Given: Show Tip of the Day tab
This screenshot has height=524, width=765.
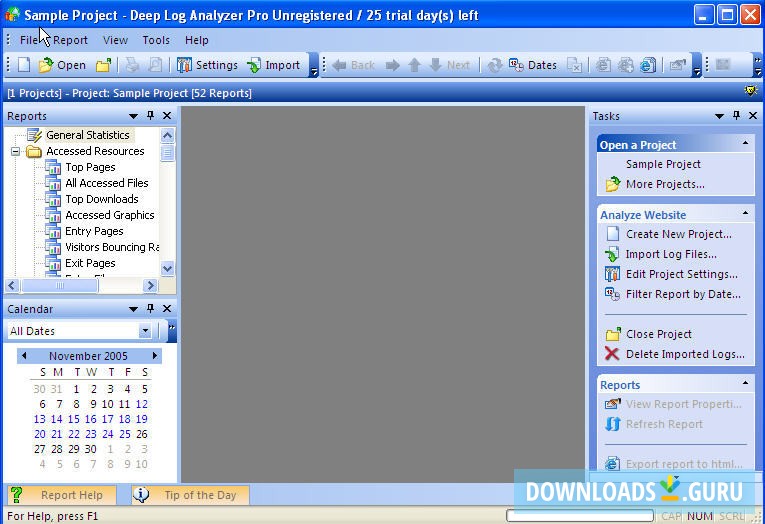Looking at the screenshot, I should (191, 495).
